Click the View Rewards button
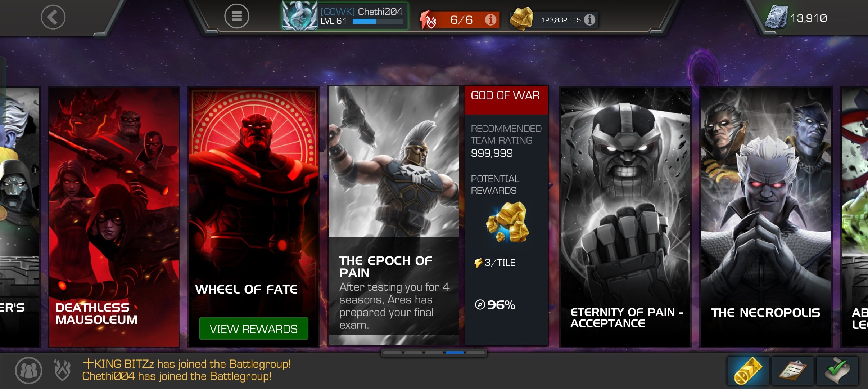This screenshot has height=389, width=868. (x=254, y=328)
